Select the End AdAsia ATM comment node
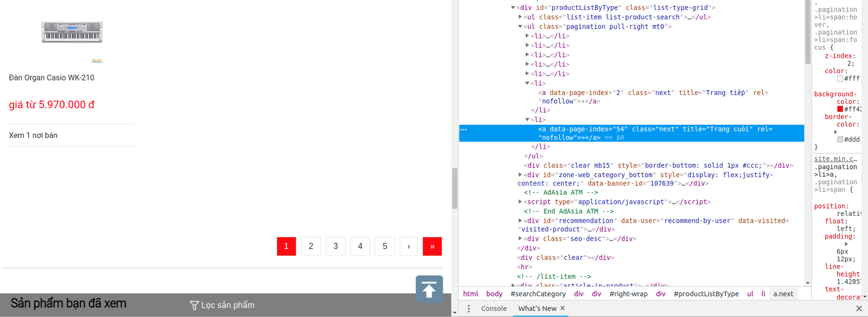 (x=569, y=211)
